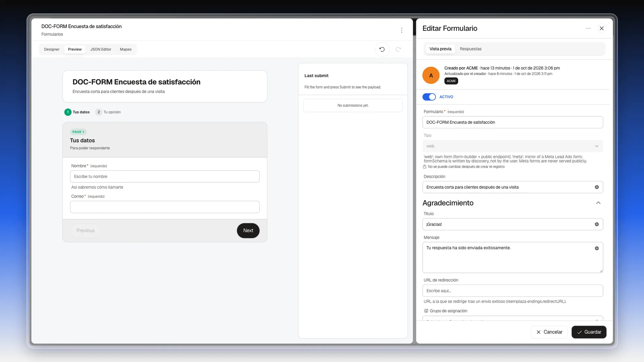The height and width of the screenshot is (362, 644).
Task: Switch to the Designer tab
Action: point(52,49)
